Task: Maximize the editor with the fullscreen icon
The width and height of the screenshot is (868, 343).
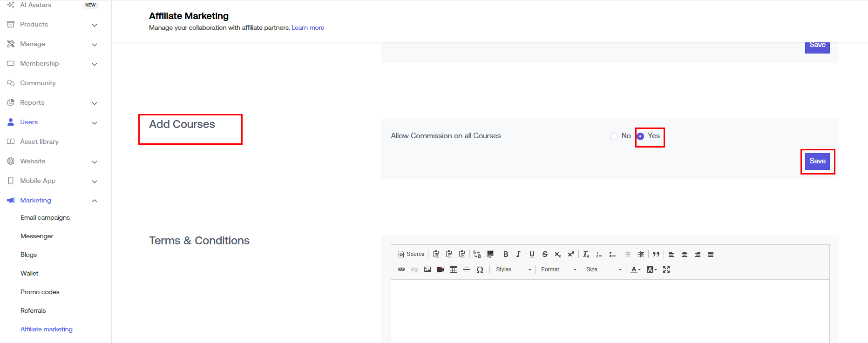Action: pyautogui.click(x=666, y=269)
